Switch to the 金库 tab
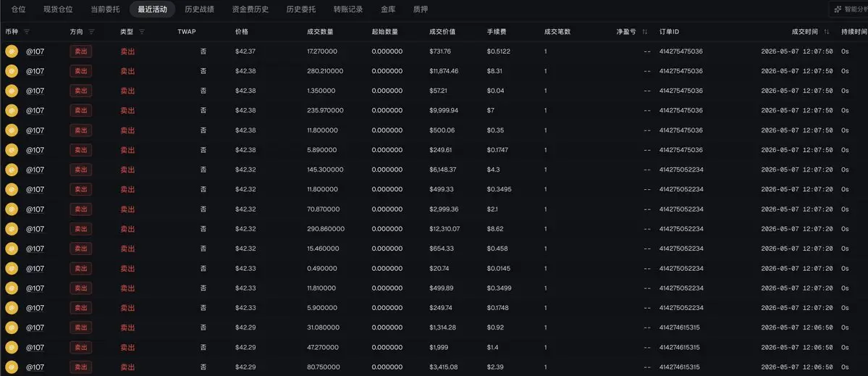 pos(388,9)
